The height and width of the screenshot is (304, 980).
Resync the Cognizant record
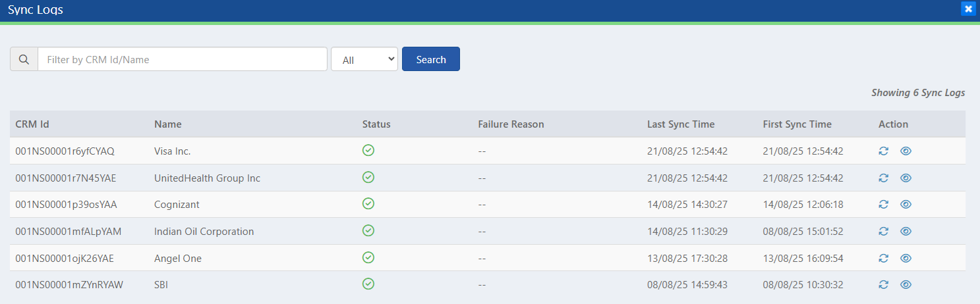884,204
